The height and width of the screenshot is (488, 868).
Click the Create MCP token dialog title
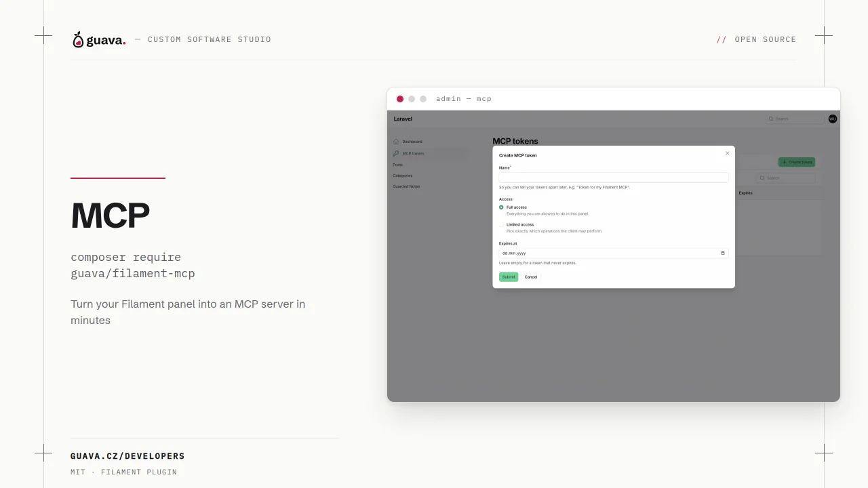[518, 156]
